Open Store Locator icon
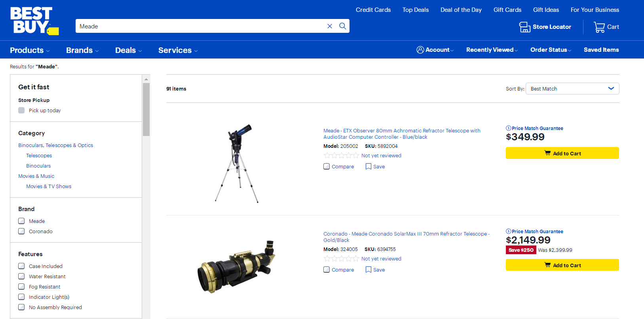Screen dimensions: 644x319 point(525,27)
